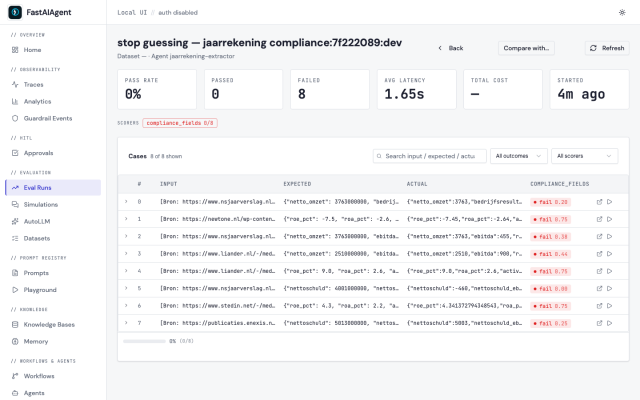This screenshot has height=400, width=640.
Task: Click the Agents sidebar icon
Action: click(x=15, y=393)
